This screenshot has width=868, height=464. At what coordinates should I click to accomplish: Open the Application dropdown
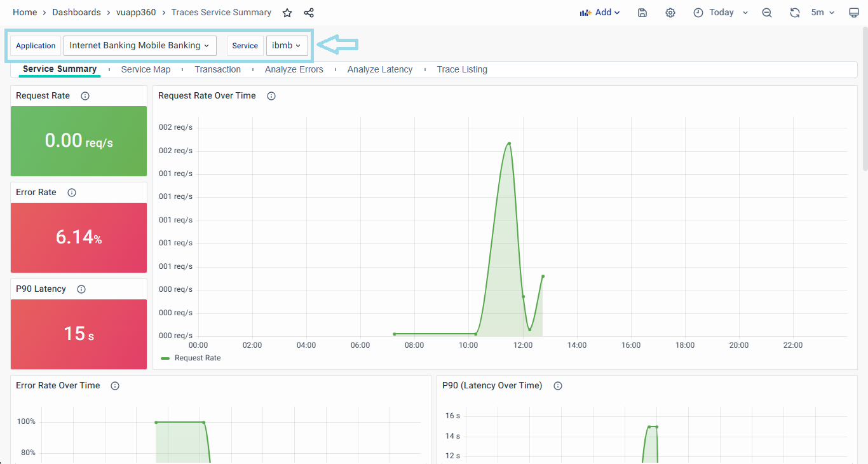coord(140,46)
